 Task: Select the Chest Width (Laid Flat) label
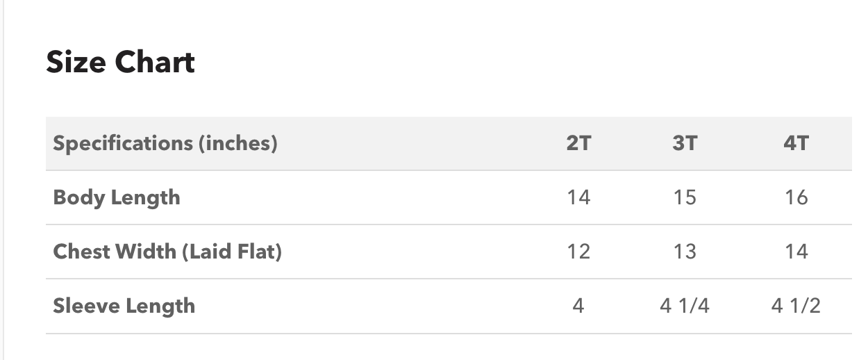click(x=167, y=252)
